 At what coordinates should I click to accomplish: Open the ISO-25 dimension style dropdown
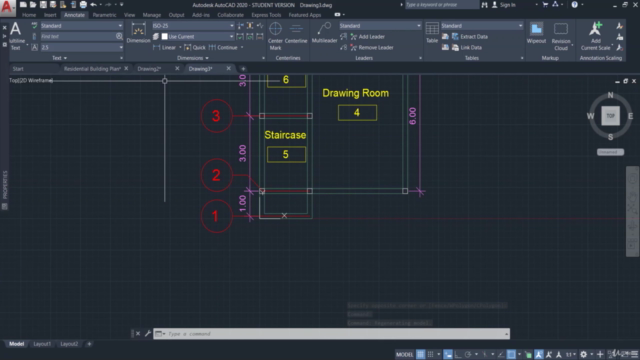pos(193,26)
